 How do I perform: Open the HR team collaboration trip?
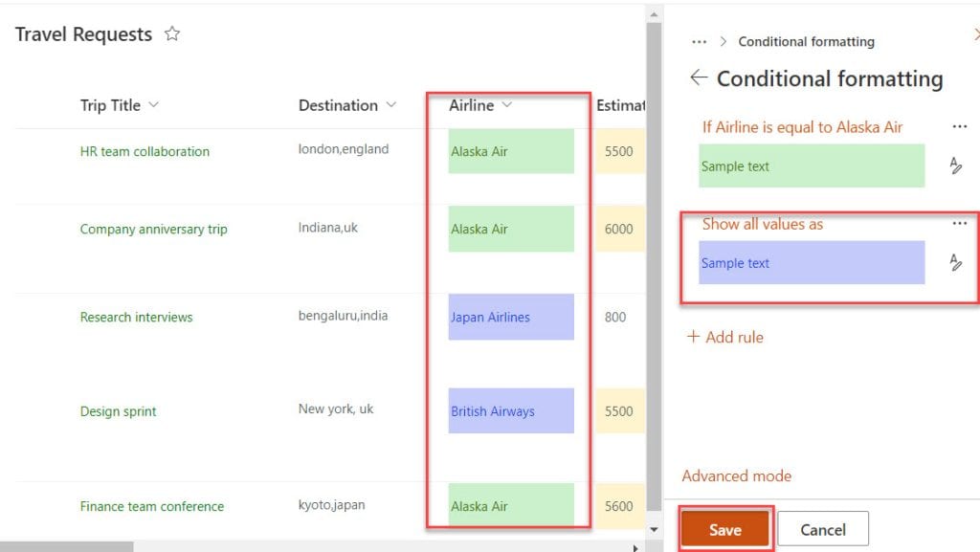coord(145,152)
